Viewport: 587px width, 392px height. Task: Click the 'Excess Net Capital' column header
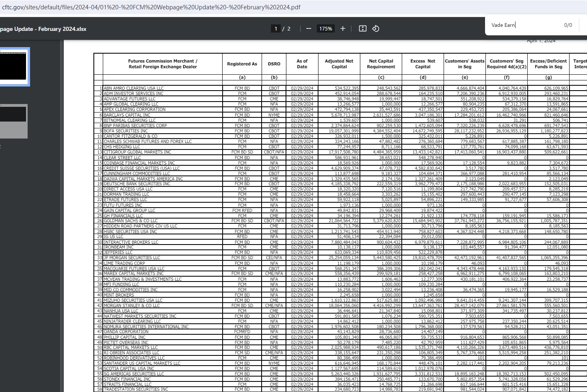[423, 64]
